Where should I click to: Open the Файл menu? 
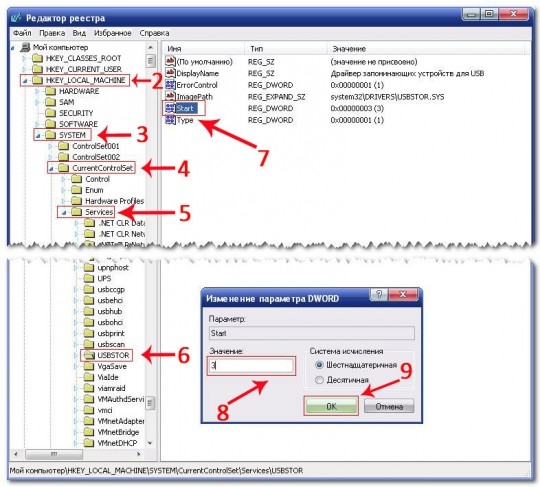[22, 33]
